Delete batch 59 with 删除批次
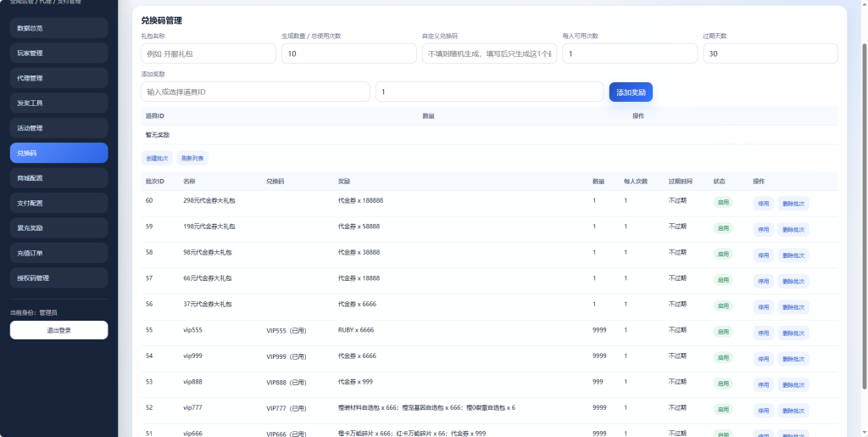The height and width of the screenshot is (437, 868). [793, 229]
